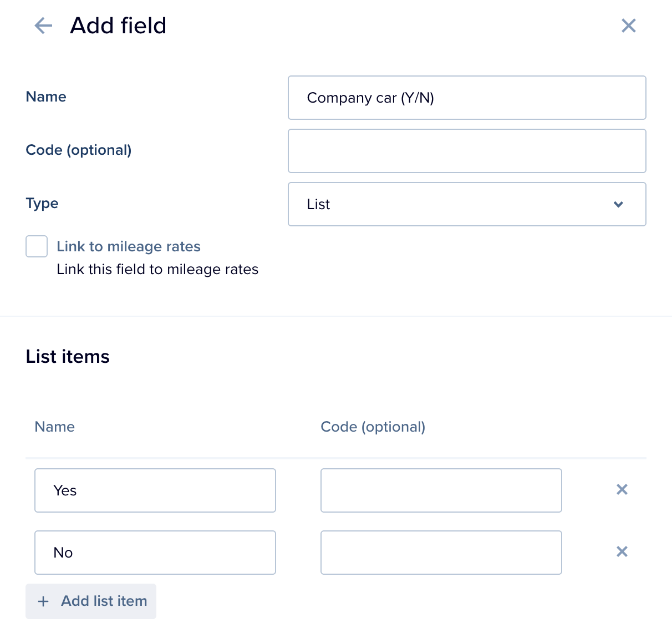The width and height of the screenshot is (672, 638).
Task: Click the Code (optional) list column header
Action: tap(373, 427)
